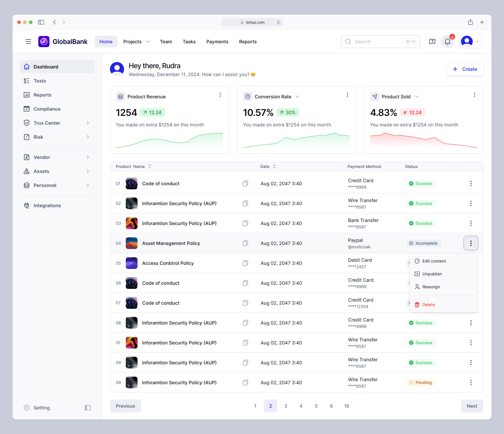504x434 pixels.
Task: Open Compliance from the sidebar
Action: pyautogui.click(x=47, y=109)
